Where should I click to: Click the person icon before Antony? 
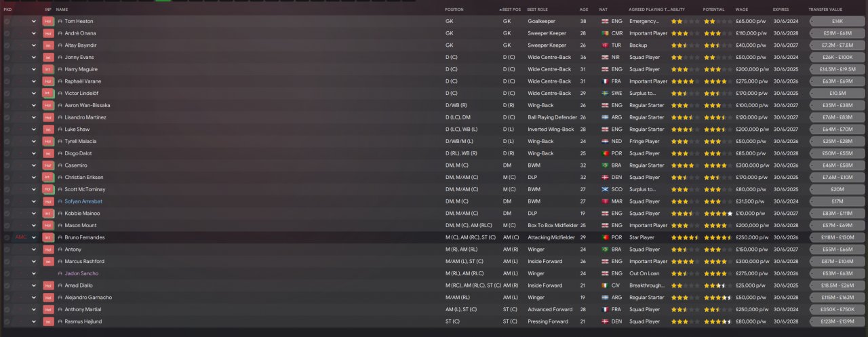tap(60, 250)
